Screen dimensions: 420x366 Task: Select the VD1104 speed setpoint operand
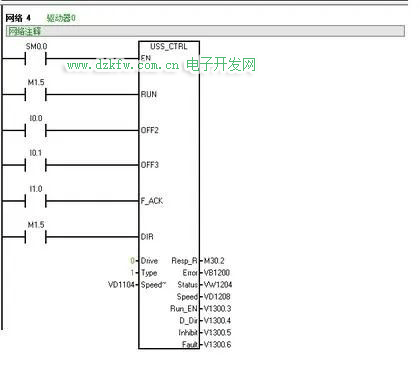[121, 285]
